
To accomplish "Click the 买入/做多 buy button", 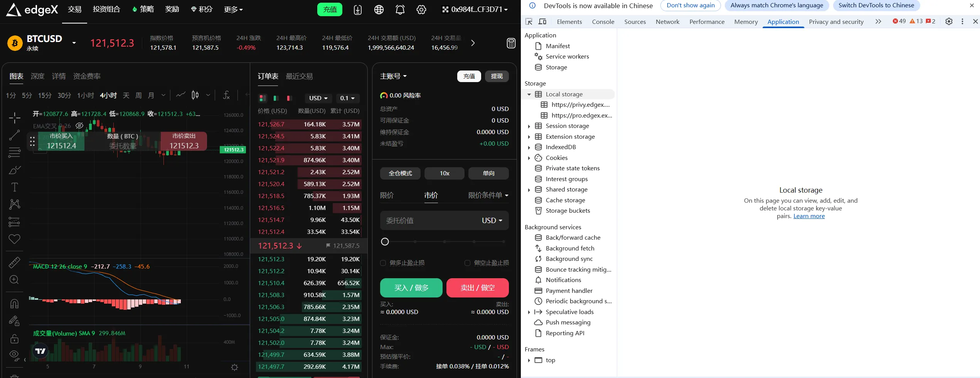I will [411, 287].
